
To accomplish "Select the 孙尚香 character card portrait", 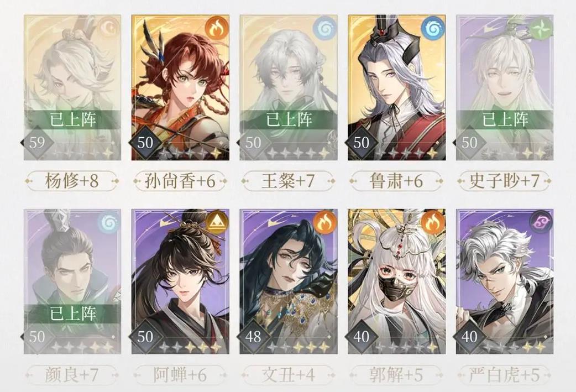I will coord(180,87).
